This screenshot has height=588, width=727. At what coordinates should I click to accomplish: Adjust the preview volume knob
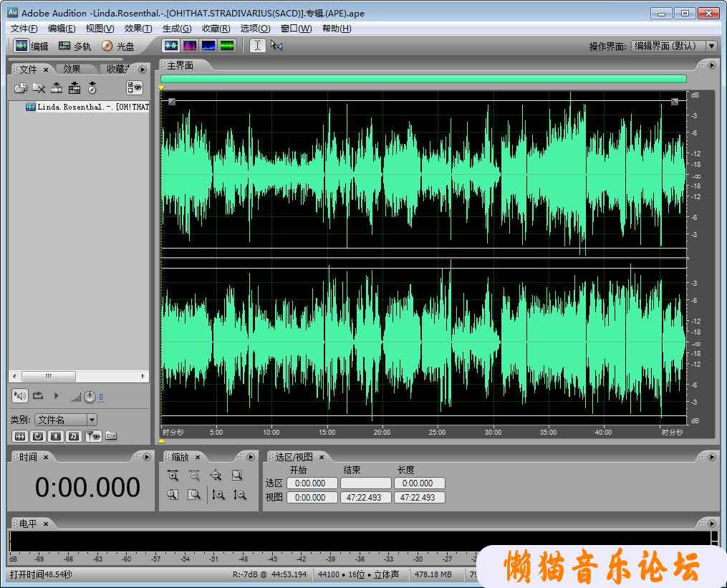tap(90, 397)
